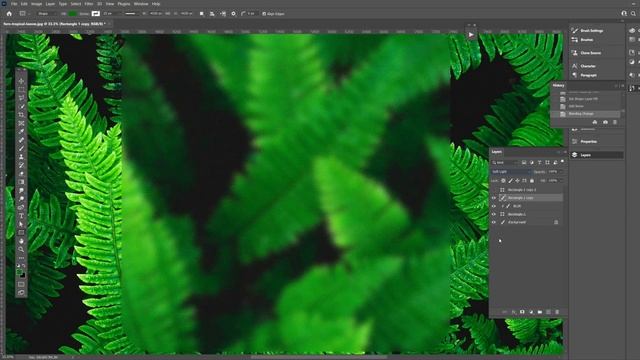
Task: Select the Horizontal Type tool
Action: click(x=21, y=216)
